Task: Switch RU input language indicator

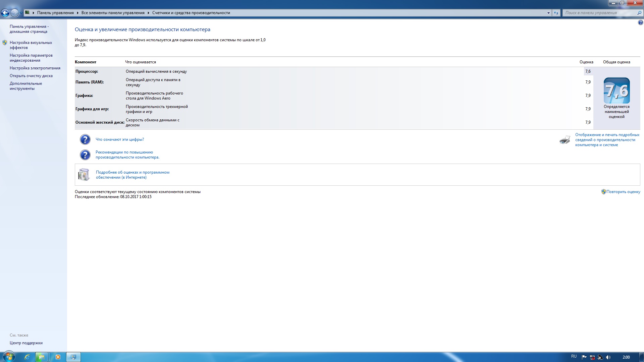Action: coord(574,356)
